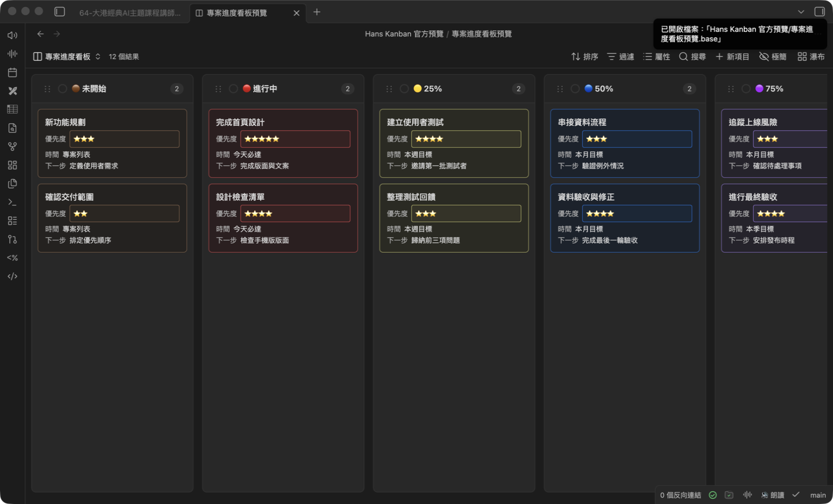Select the 進行中 column circle checkbox
Screen dimensions: 833x504
tap(233, 89)
